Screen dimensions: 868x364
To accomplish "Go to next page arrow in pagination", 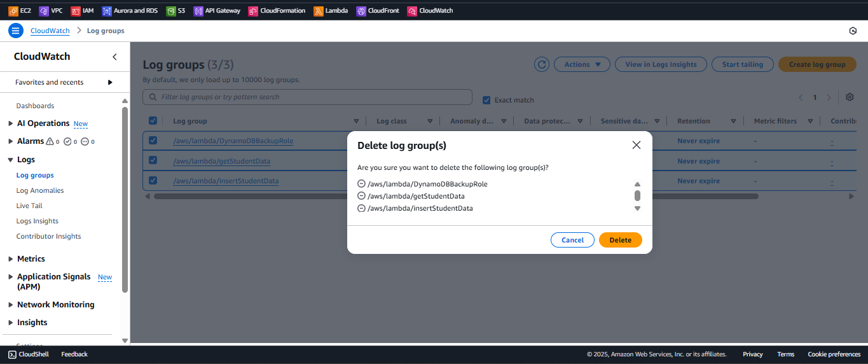I will (x=829, y=97).
